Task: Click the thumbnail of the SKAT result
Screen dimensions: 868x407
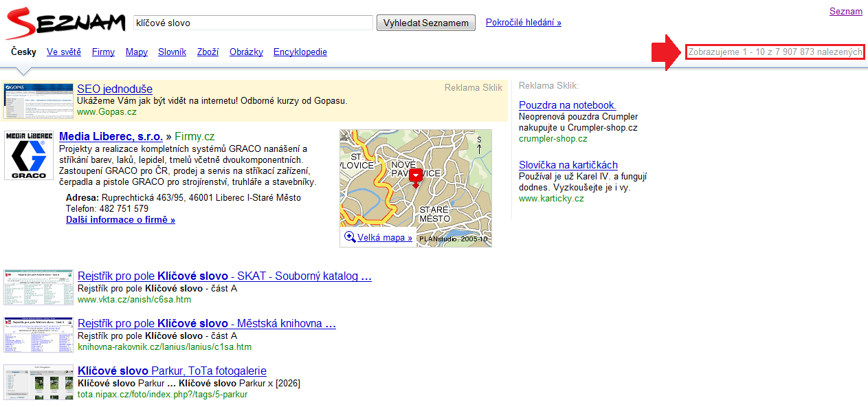Action: tap(38, 287)
